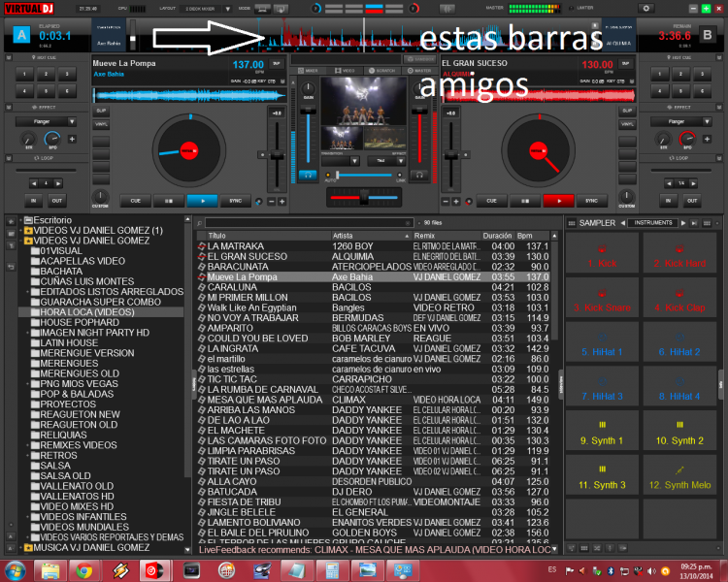Trigger the Kick Hard sampler pad

[679, 253]
